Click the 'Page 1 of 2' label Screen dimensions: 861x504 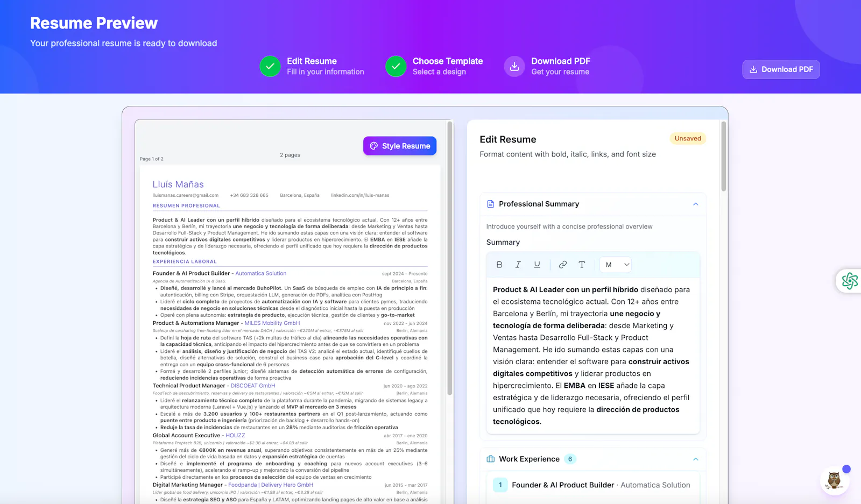coord(151,159)
